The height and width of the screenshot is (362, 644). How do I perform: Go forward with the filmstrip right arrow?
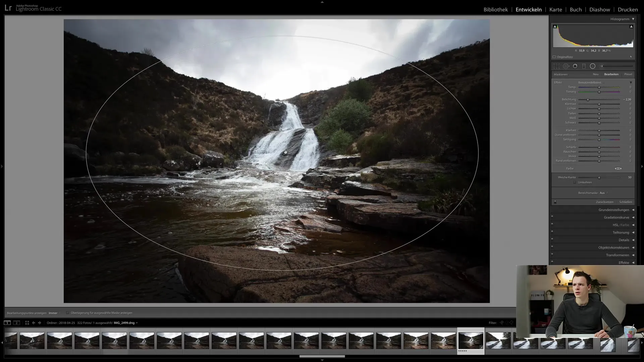click(40, 323)
